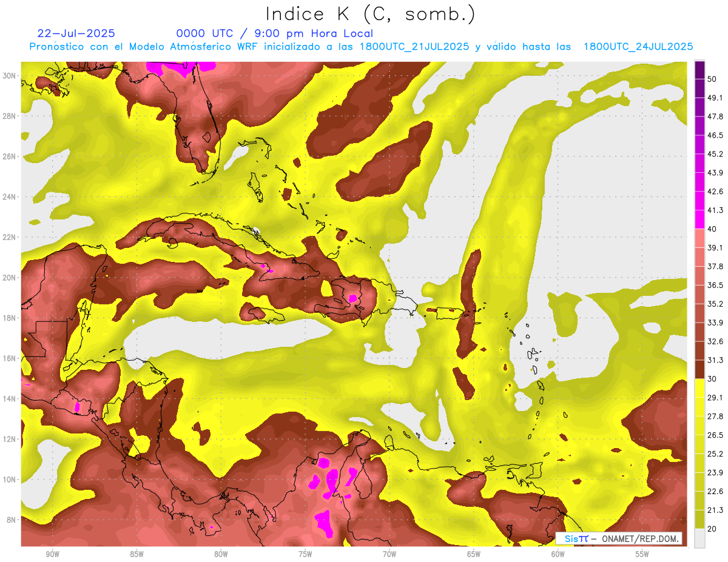Image resolution: width=728 pixels, height=562 pixels.
Task: Click the "55W" longitude label
Action: tap(642, 554)
